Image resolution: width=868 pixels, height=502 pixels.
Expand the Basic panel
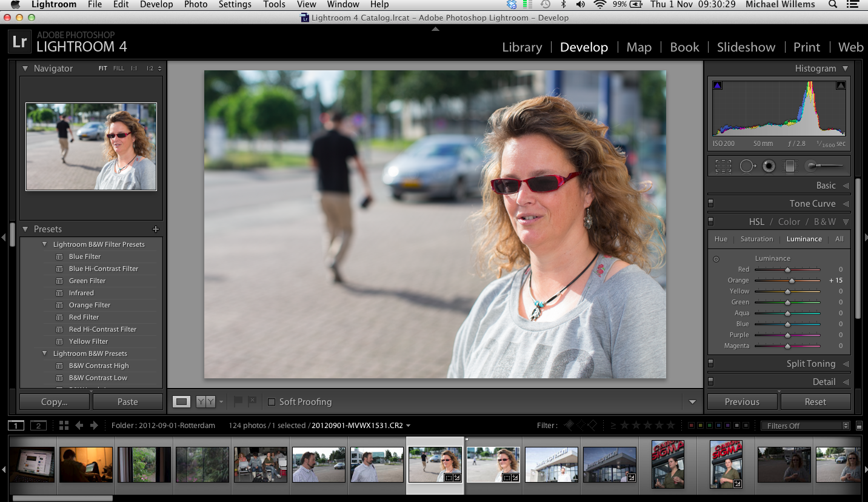(x=826, y=186)
